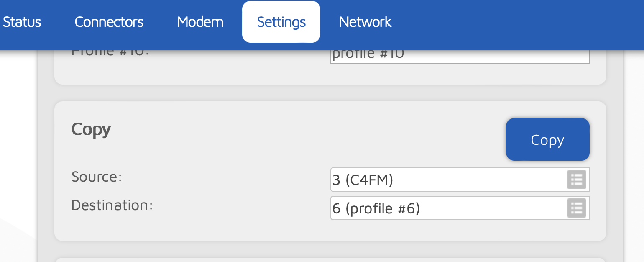The image size is (644, 262).
Task: Click the Profile #10 name input field
Action: 459,56
